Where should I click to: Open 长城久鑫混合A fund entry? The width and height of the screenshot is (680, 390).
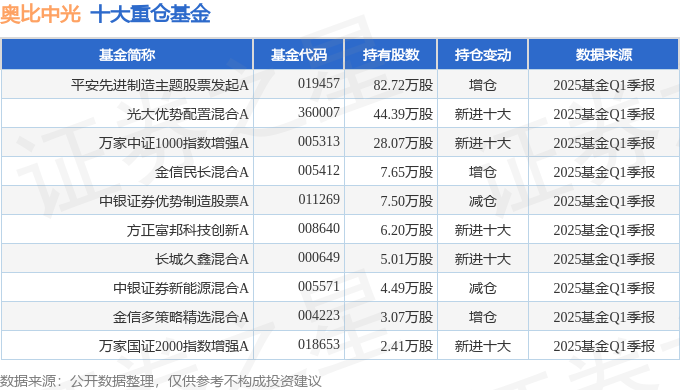(202, 259)
